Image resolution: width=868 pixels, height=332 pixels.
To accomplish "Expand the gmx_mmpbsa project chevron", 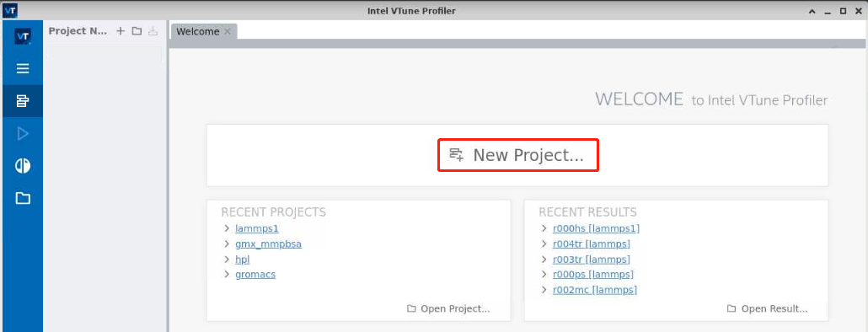I will click(227, 244).
